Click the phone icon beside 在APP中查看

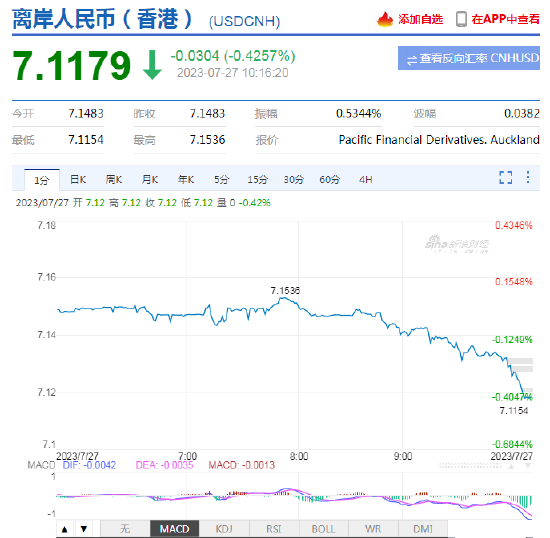pyautogui.click(x=461, y=19)
